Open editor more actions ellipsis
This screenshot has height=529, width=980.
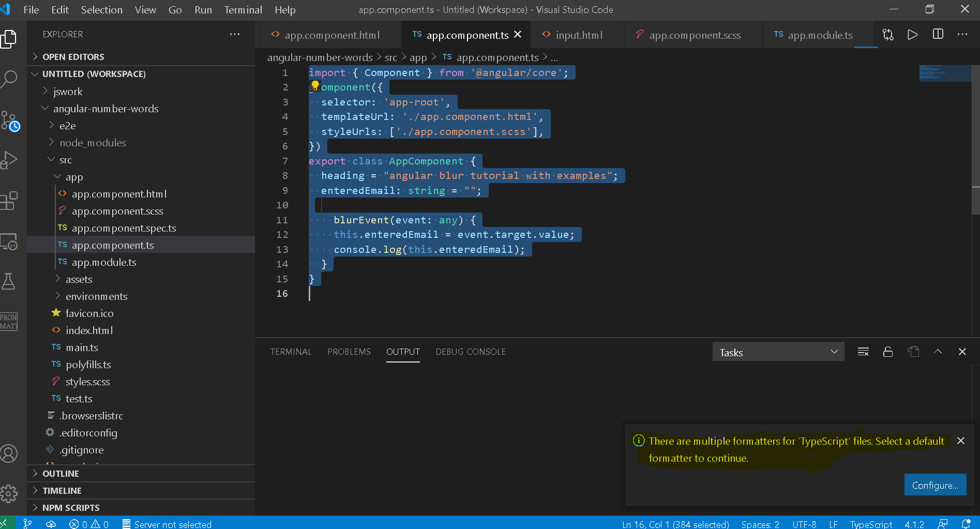coord(962,34)
